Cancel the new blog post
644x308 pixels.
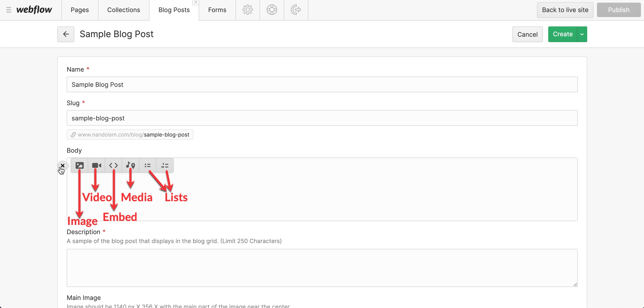527,34
